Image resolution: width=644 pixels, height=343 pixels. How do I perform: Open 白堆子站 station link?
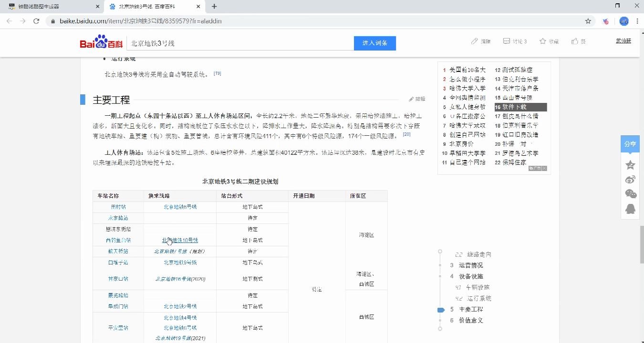click(118, 262)
